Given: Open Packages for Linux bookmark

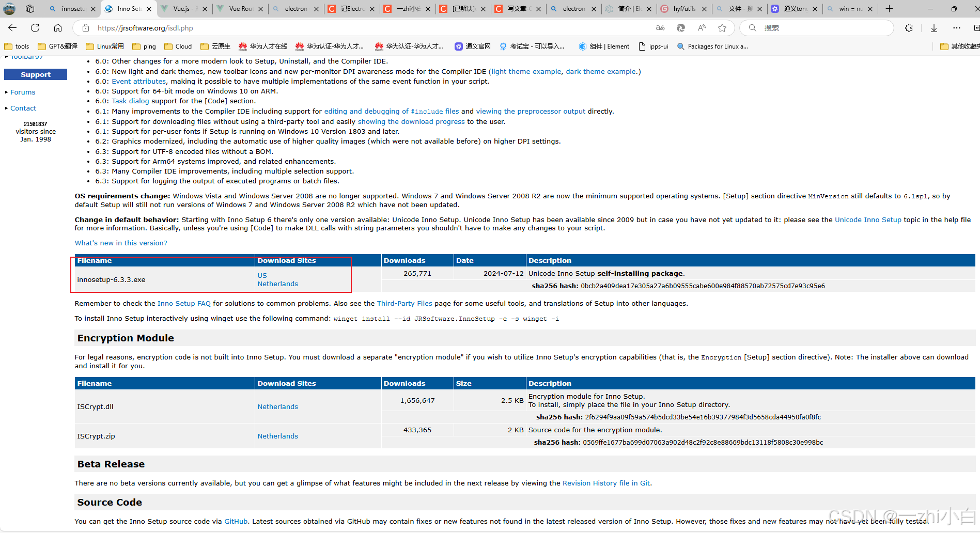Looking at the screenshot, I should [x=712, y=46].
